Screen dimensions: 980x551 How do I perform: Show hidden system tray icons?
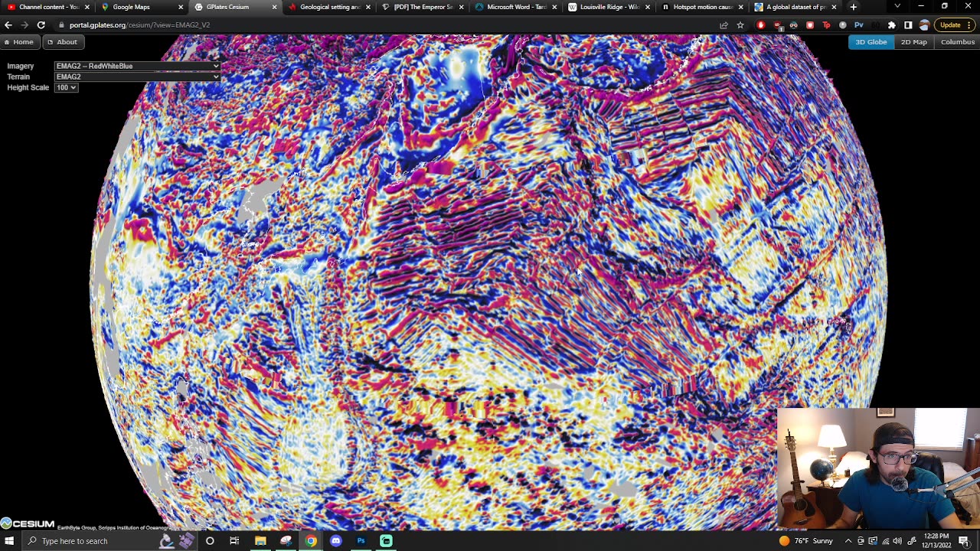point(848,541)
